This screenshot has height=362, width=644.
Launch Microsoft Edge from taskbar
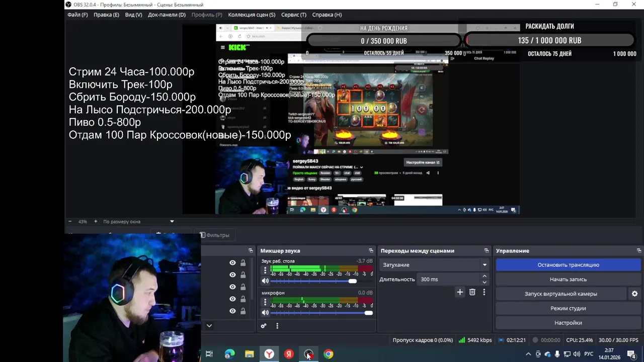(x=230, y=354)
